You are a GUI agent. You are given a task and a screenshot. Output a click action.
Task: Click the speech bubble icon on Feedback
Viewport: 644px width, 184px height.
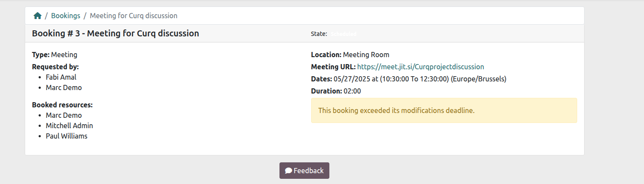coord(288,171)
